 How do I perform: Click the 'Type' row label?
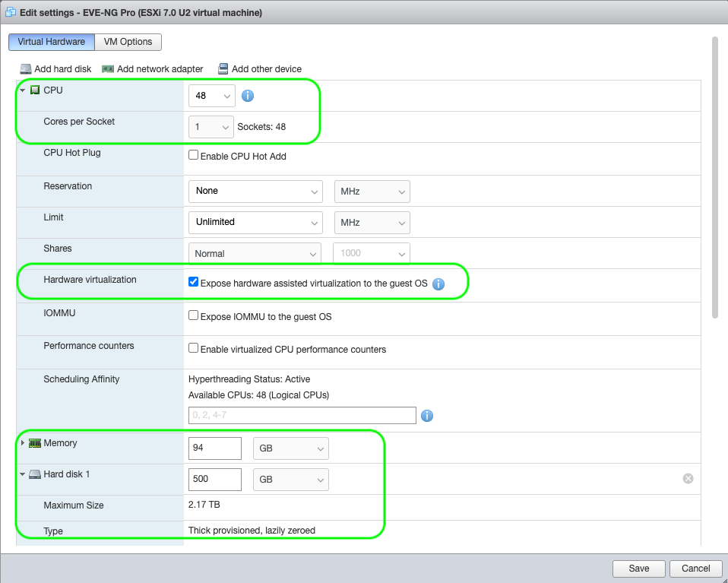53,531
